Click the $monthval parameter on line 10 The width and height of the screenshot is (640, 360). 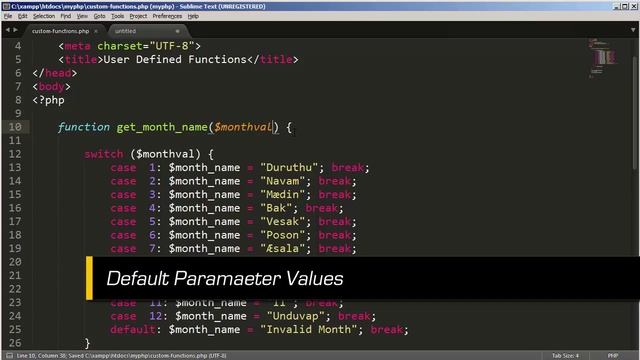coord(243,127)
